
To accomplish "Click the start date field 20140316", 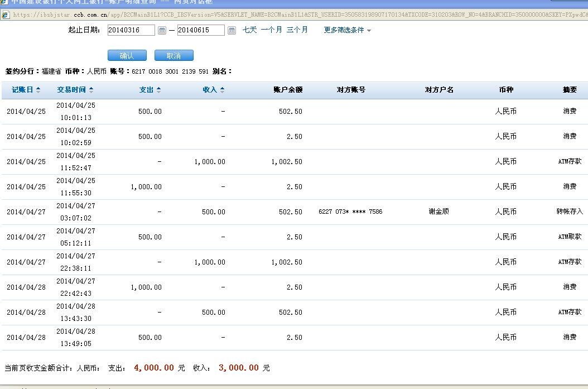I will point(131,30).
